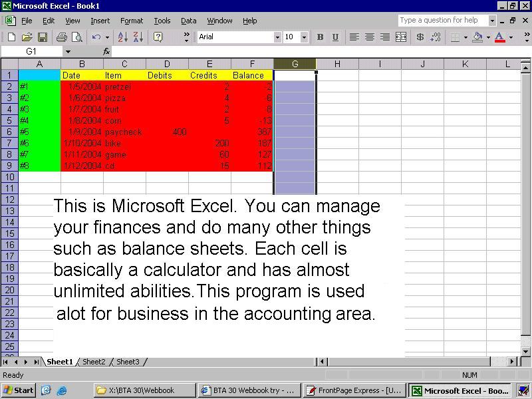
Task: Toggle Bold formatting
Action: point(320,37)
